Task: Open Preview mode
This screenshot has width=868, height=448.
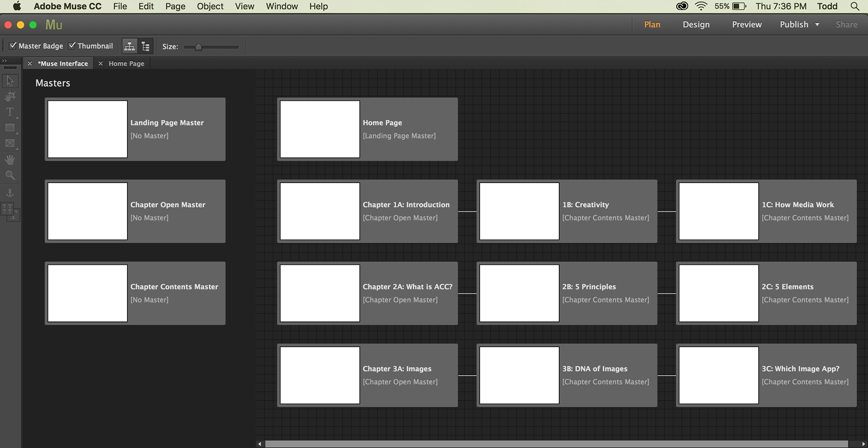Action: [747, 24]
